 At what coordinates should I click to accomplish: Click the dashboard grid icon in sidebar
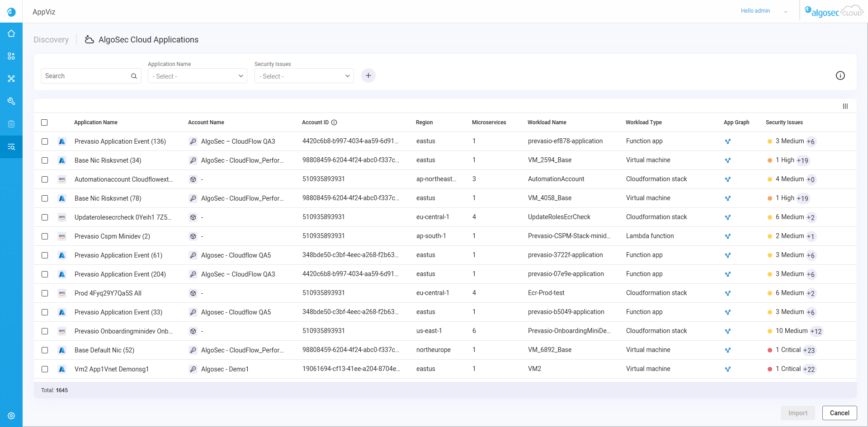coord(11,56)
